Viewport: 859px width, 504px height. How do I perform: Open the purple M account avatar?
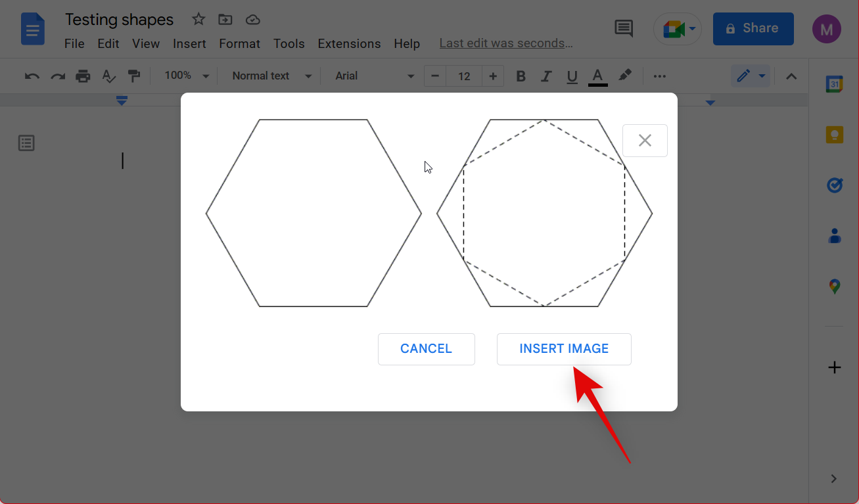(826, 29)
